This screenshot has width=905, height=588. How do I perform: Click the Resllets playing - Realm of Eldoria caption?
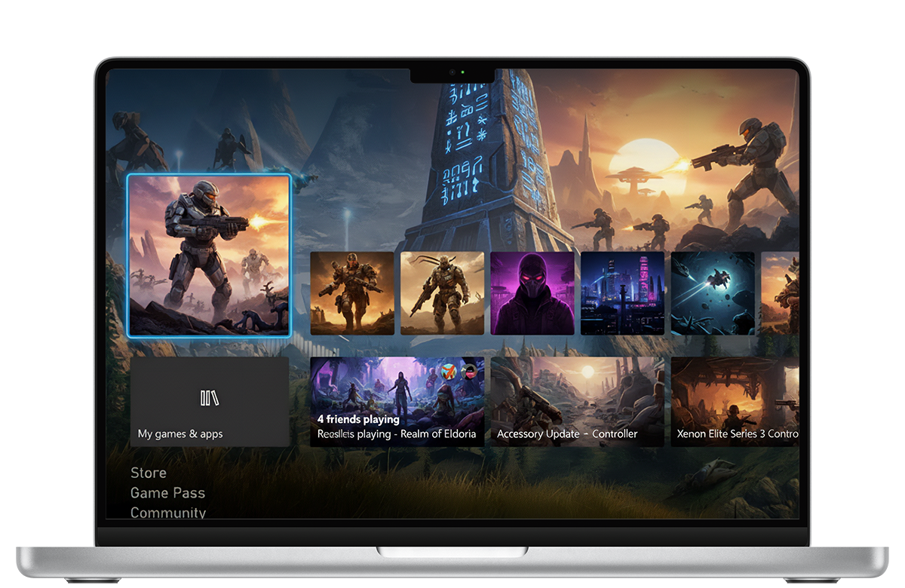click(397, 434)
